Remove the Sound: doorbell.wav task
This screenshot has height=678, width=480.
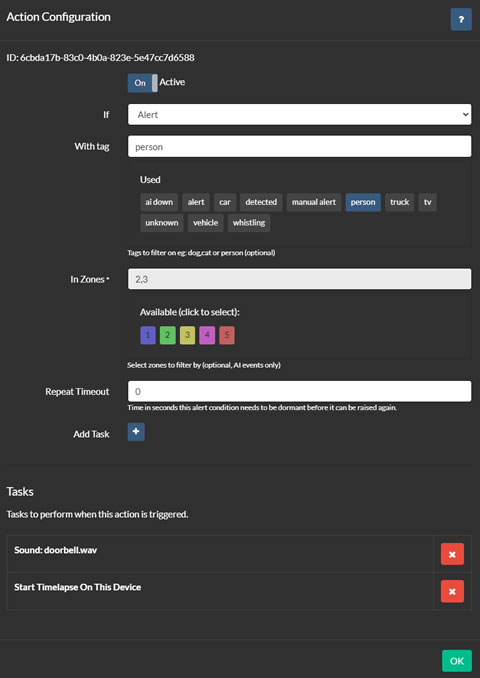pyautogui.click(x=452, y=554)
